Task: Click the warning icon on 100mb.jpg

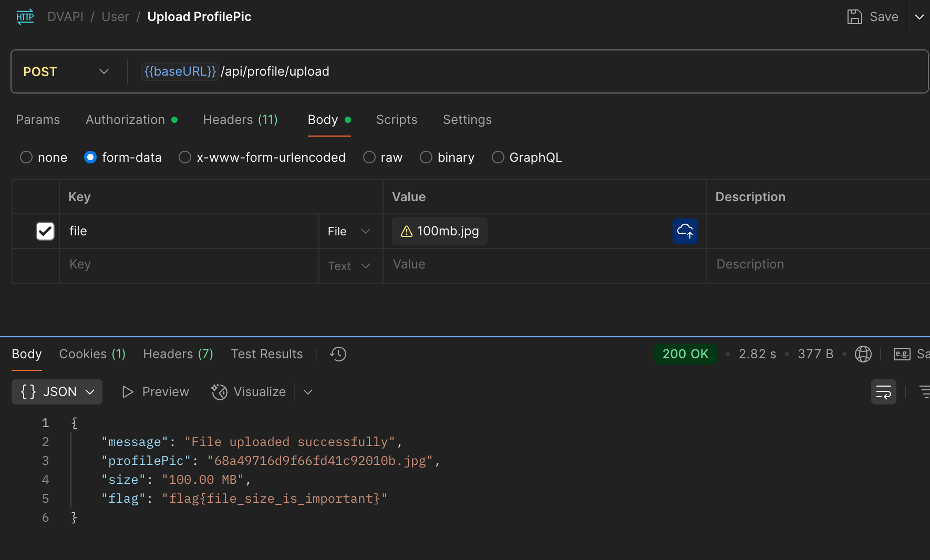Action: [406, 232]
